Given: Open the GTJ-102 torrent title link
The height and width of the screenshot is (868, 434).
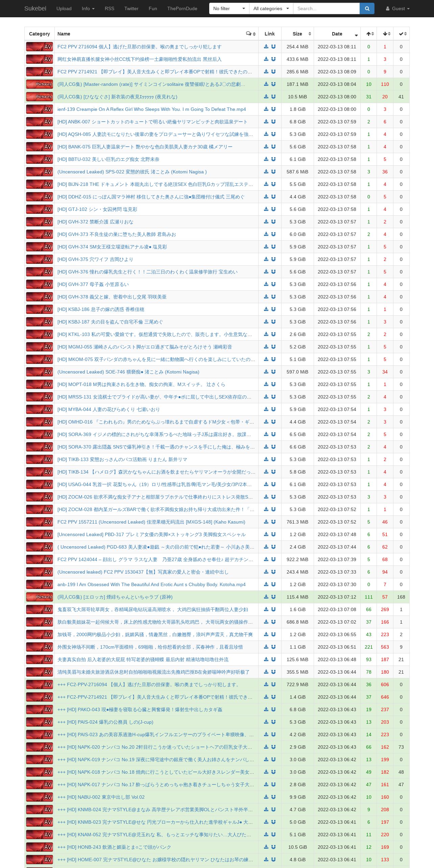Looking at the screenshot, I should tap(97, 209).
